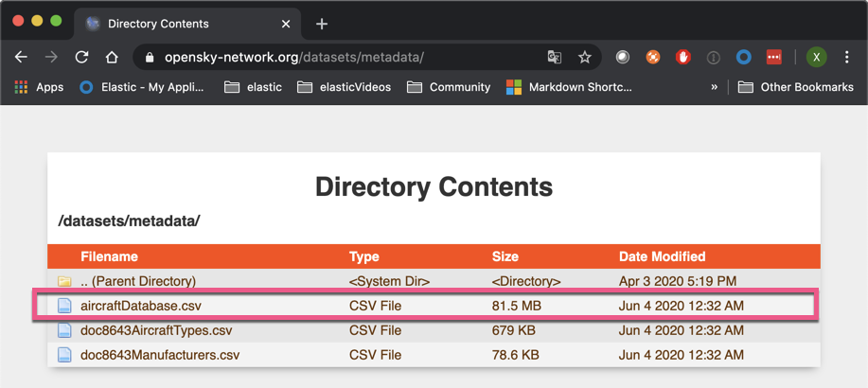Open a new browser tab
Image resolution: width=868 pixels, height=388 pixels.
pyautogui.click(x=322, y=23)
